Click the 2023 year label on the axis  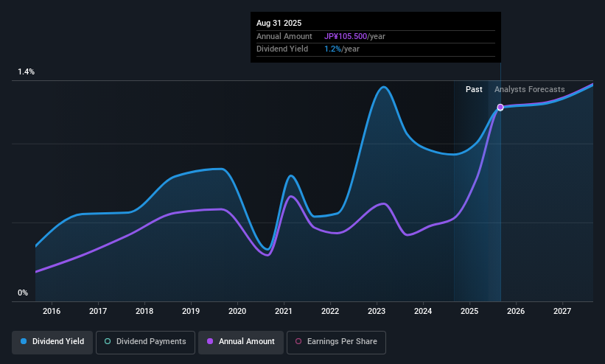coord(377,311)
